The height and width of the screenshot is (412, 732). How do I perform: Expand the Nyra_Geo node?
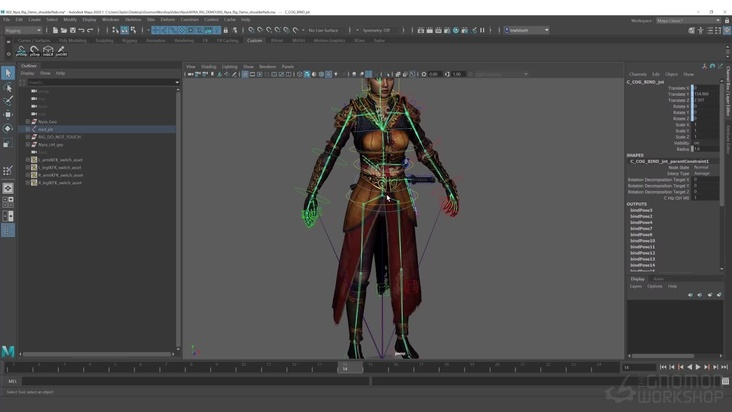coord(28,122)
